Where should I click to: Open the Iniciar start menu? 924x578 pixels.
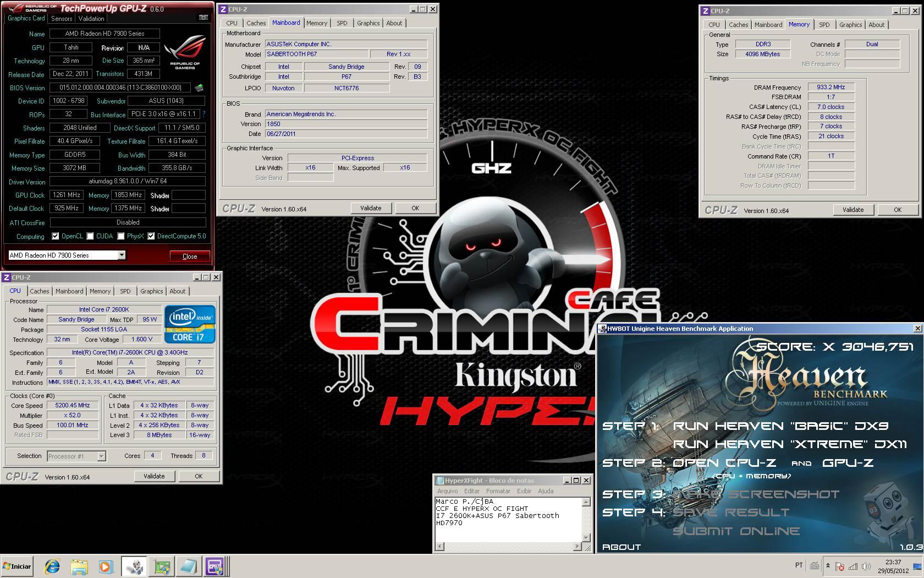[17, 566]
